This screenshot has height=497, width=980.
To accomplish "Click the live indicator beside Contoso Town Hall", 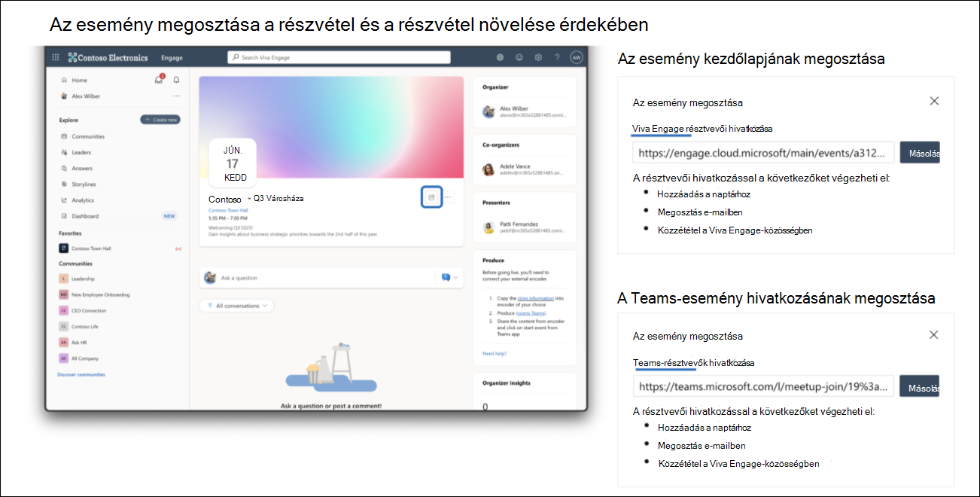I will coord(178,248).
